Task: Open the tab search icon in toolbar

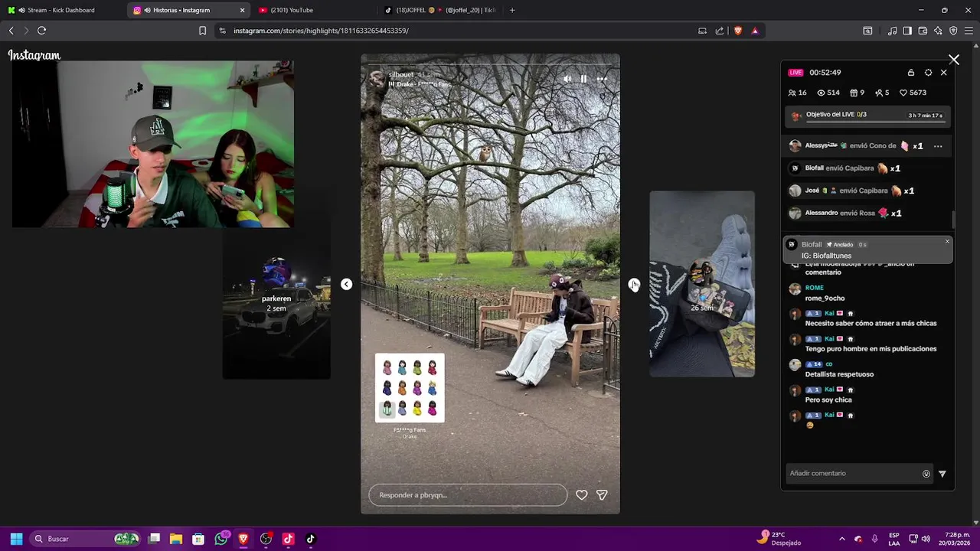Action: 867,31
